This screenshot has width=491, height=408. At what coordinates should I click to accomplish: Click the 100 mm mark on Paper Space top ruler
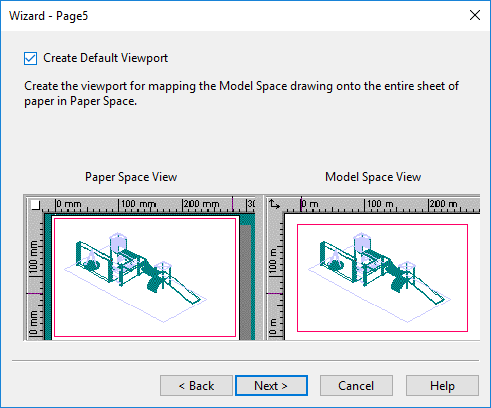point(137,204)
